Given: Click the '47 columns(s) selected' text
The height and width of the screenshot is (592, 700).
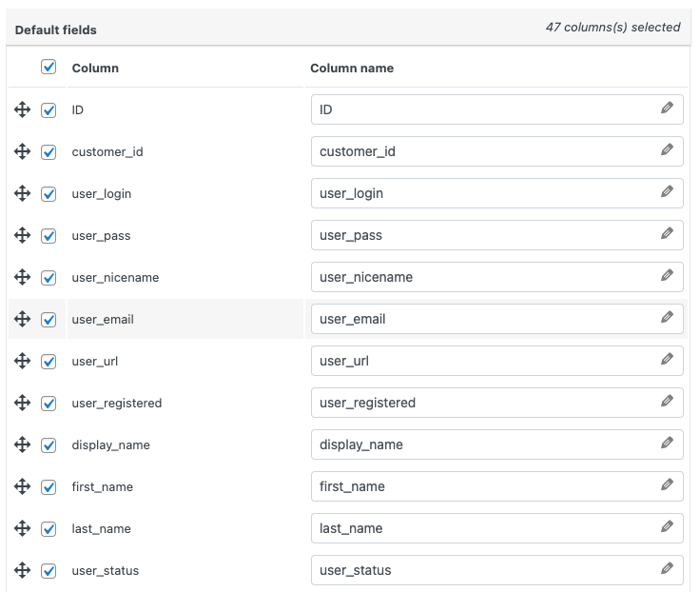Looking at the screenshot, I should [x=612, y=28].
